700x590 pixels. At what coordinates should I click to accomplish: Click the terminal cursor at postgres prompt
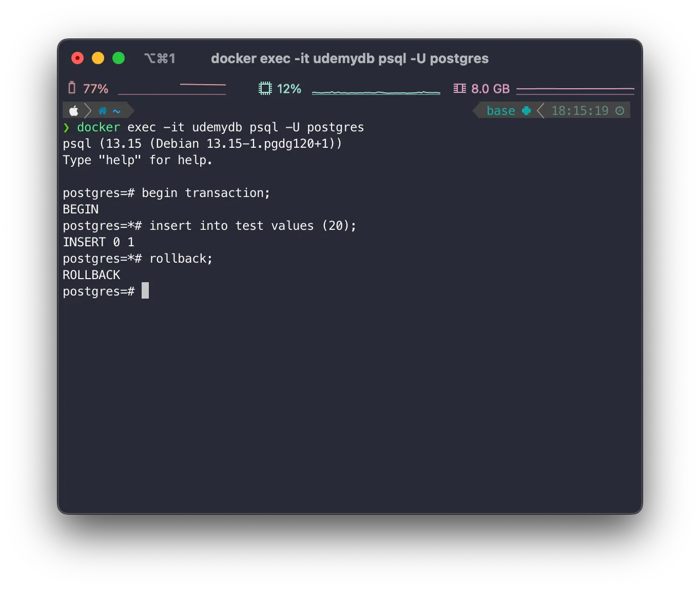coord(145,291)
